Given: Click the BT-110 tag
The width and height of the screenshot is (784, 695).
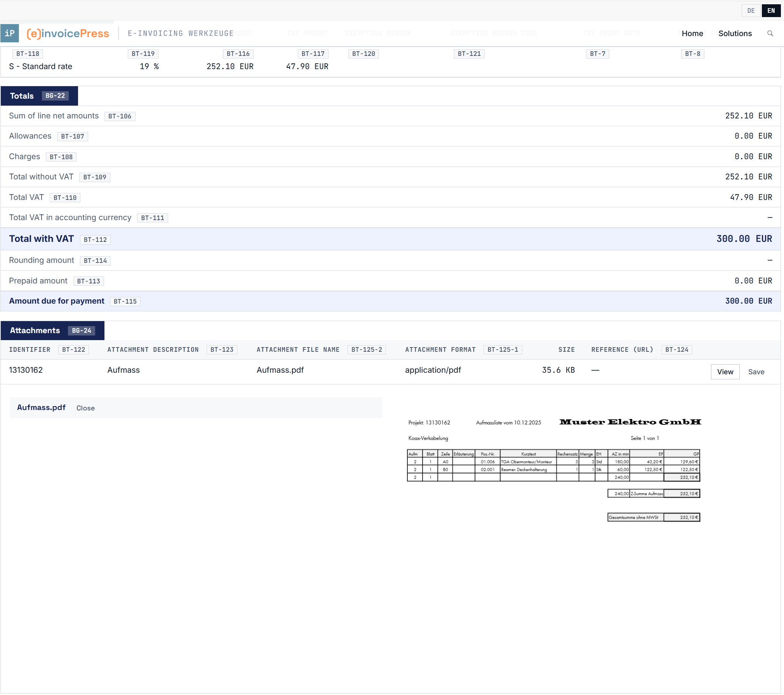Looking at the screenshot, I should [65, 198].
